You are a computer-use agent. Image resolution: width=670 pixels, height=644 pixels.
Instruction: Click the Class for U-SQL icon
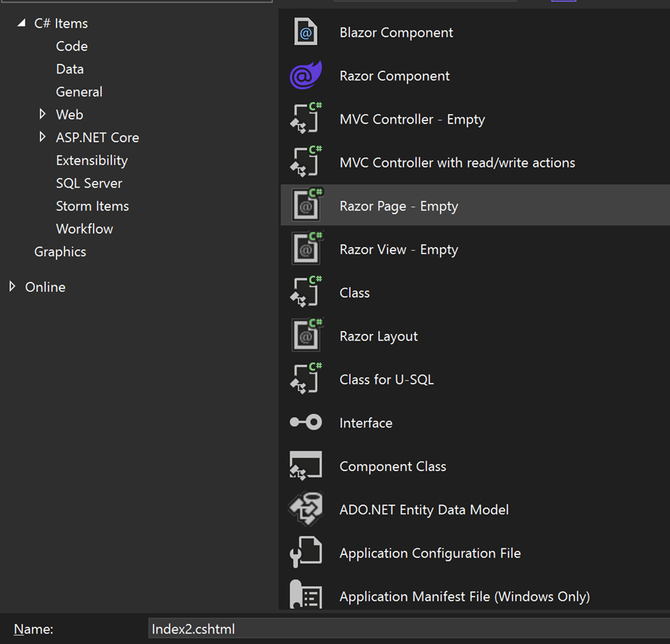306,378
